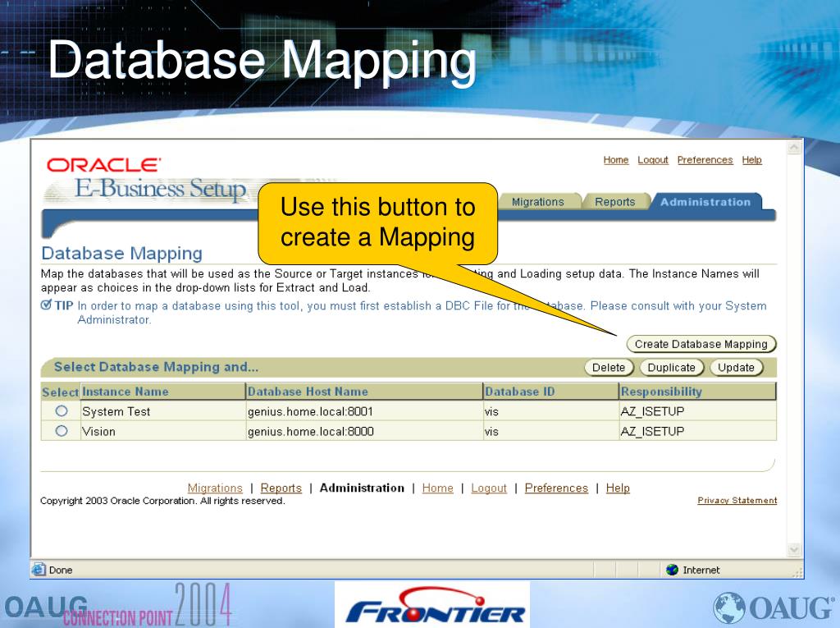Switch to the Reports tab
The height and width of the screenshot is (628, 840).
tap(615, 202)
